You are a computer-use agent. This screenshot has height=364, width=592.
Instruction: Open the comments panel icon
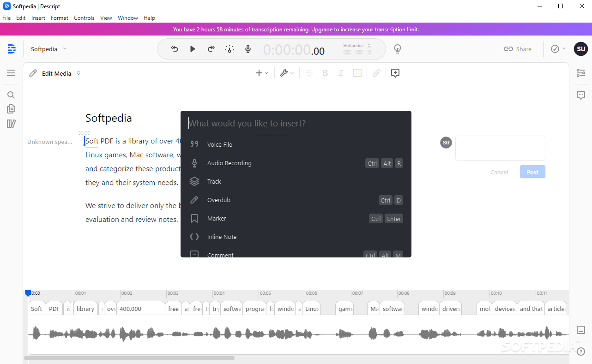[581, 95]
